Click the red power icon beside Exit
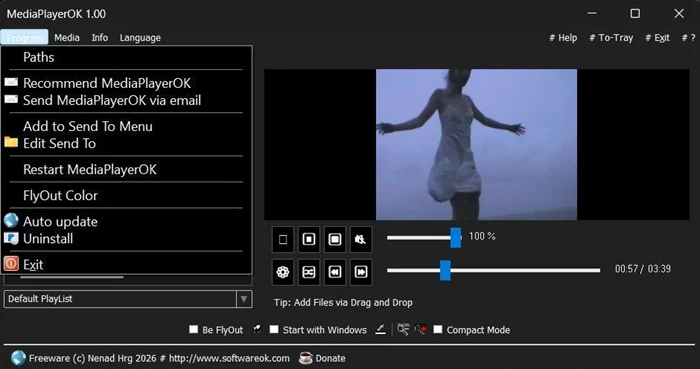Viewport: 700px width, 369px height. (11, 264)
